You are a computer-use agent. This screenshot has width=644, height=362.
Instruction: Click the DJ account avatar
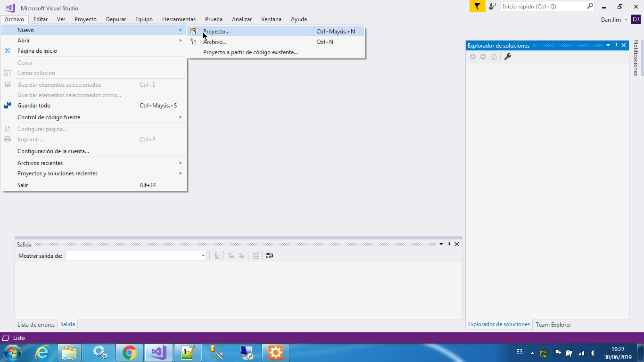pos(636,19)
